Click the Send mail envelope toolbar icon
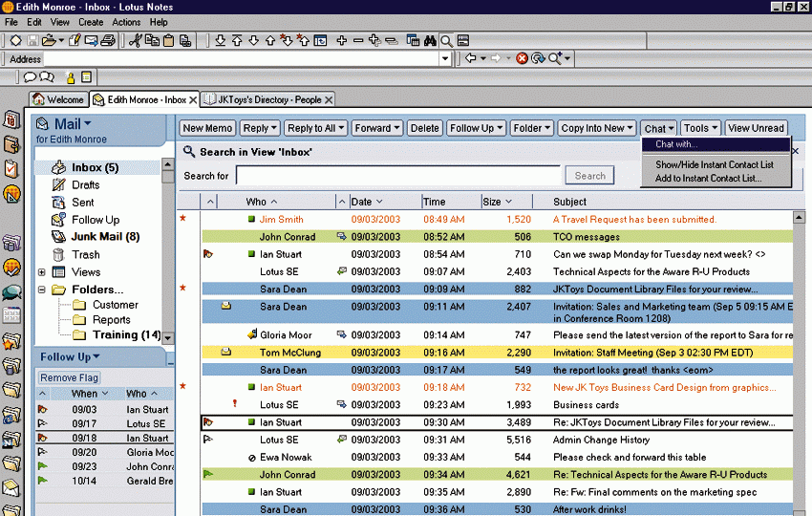Image resolution: width=812 pixels, height=516 pixels. (91, 40)
